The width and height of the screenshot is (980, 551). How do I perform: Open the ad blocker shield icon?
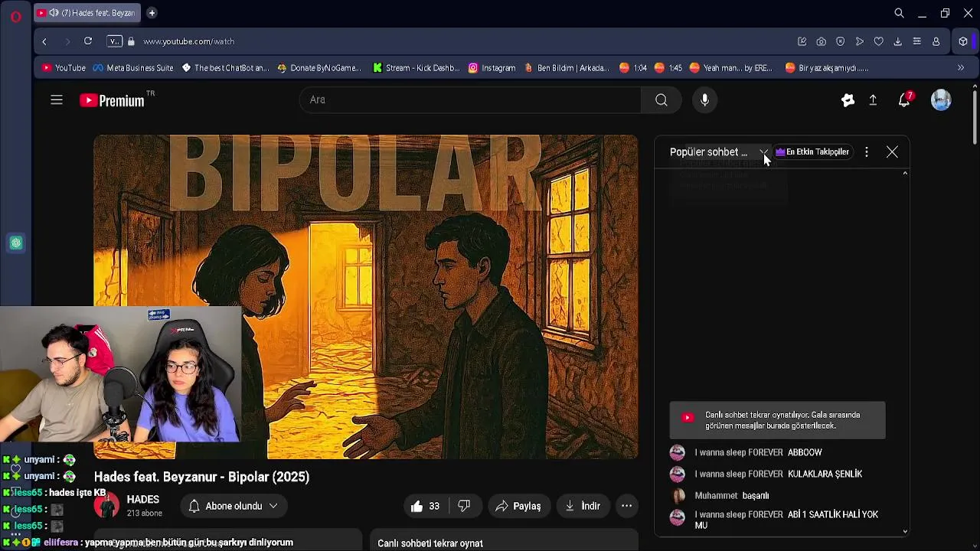pyautogui.click(x=840, y=41)
